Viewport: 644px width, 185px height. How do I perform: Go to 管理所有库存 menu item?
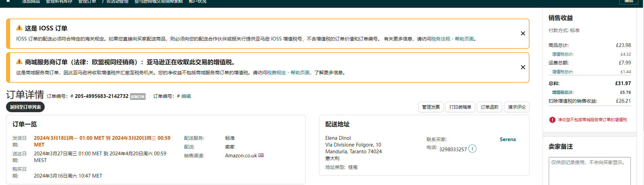click(59, 2)
